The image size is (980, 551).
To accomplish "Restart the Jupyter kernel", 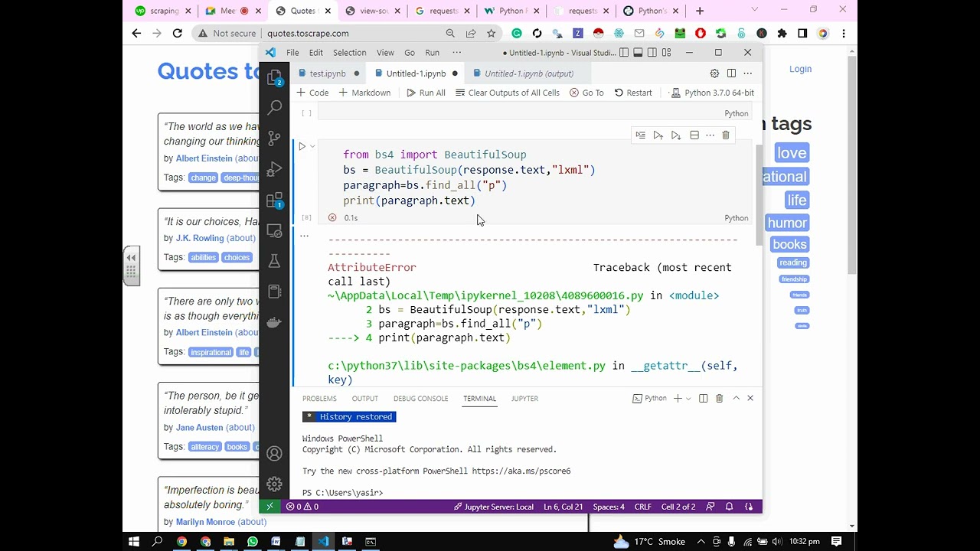I will (633, 93).
